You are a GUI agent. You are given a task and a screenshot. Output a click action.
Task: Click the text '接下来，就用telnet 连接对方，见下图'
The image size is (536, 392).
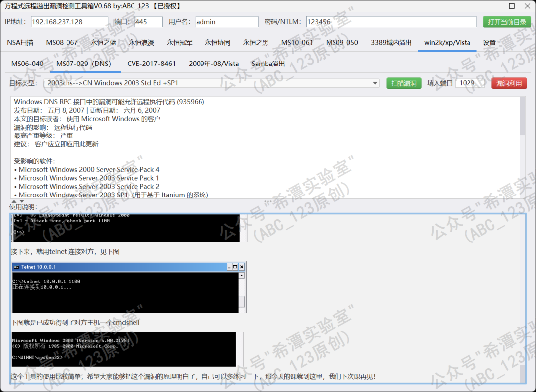[x=65, y=252]
